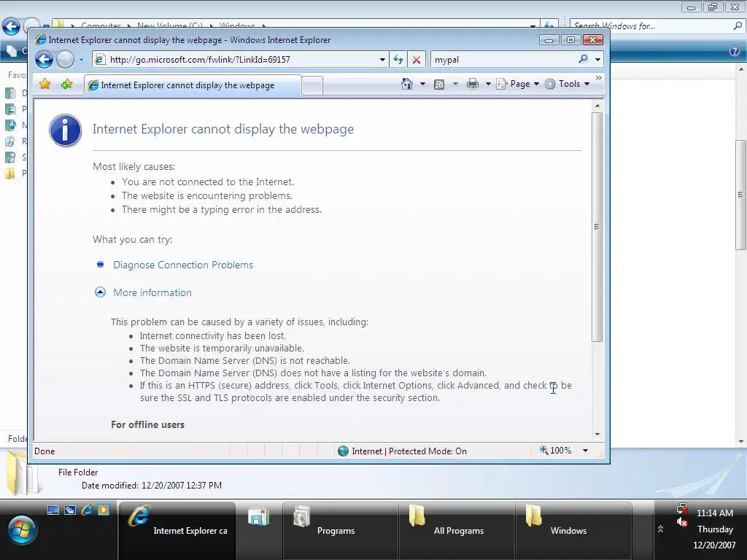
Task: Open the zoom level dropdown arrow
Action: [x=585, y=451]
